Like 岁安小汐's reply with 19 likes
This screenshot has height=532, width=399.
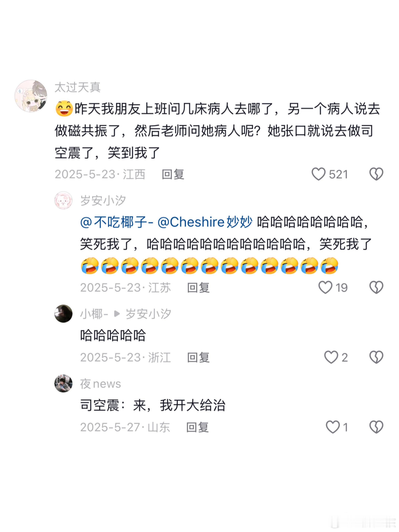tap(325, 287)
